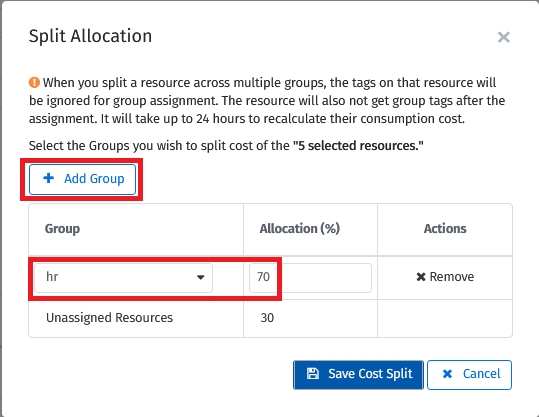Click the unassigned value 30
This screenshot has height=417, width=539.
[x=267, y=318]
